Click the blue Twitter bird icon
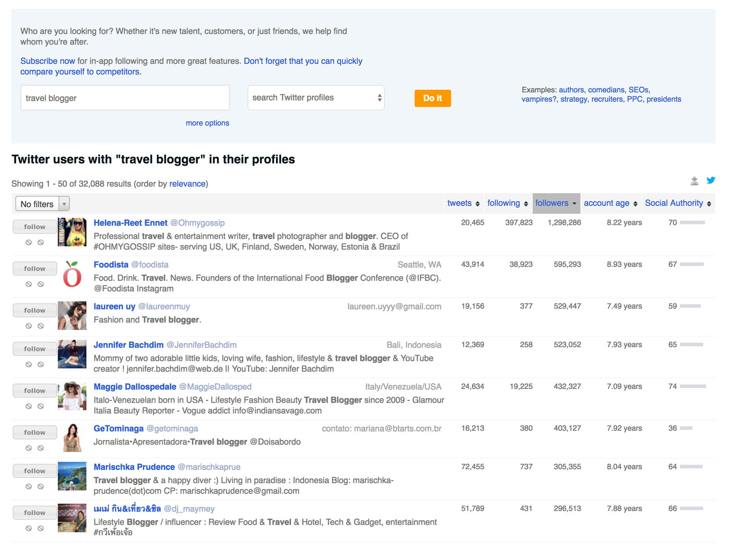Screen dimensions: 756x544 pyautogui.click(x=711, y=180)
